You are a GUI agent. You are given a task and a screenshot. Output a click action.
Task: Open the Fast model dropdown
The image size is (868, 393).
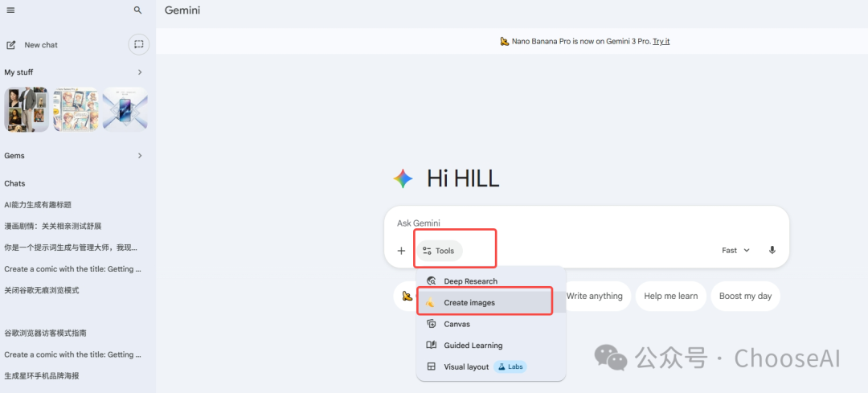tap(735, 250)
